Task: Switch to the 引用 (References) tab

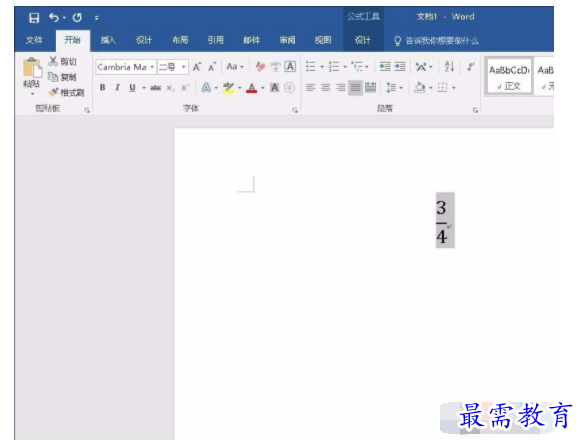Action: tap(215, 40)
